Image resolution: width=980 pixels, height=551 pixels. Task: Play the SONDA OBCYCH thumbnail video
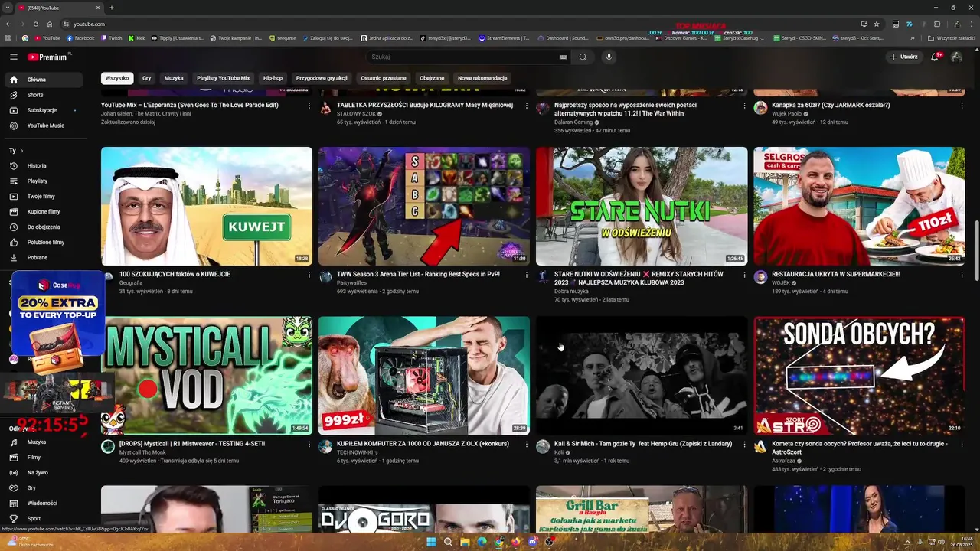(x=859, y=376)
